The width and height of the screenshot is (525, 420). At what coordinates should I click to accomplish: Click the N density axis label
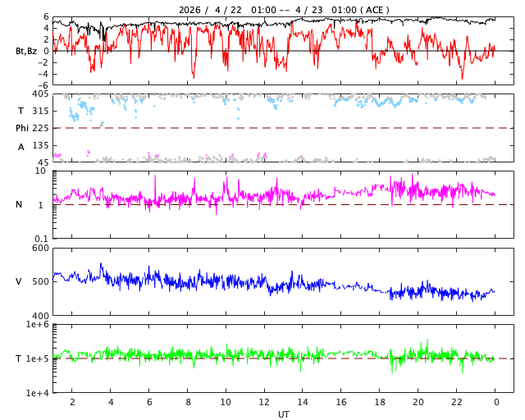[x=19, y=204]
